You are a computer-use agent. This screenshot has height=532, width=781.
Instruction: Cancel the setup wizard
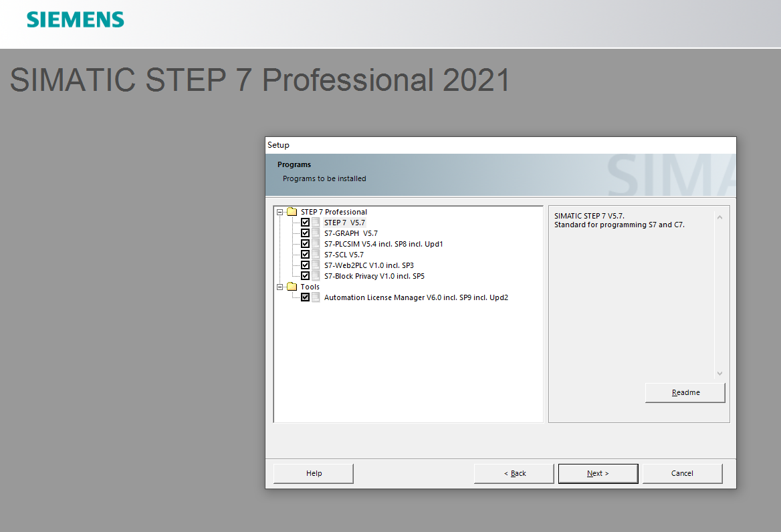click(x=682, y=473)
